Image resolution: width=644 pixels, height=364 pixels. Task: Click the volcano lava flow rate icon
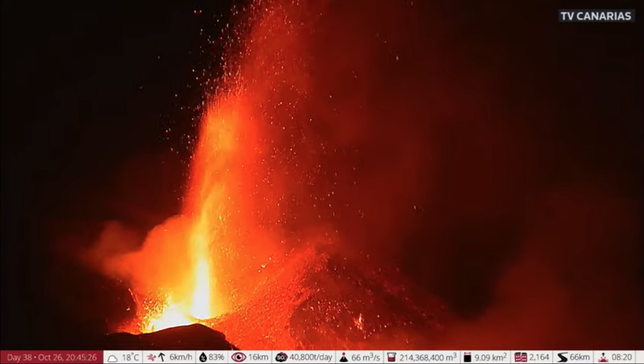tap(343, 357)
